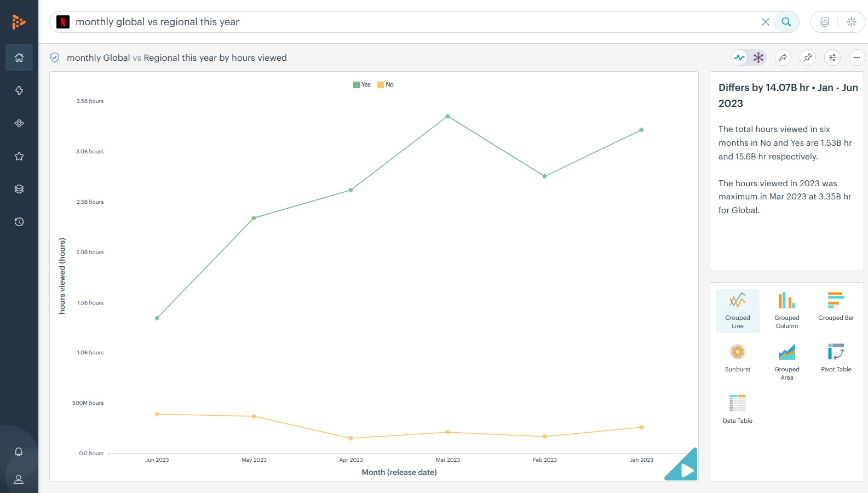Click the green data point for Feb 2023
The width and height of the screenshot is (868, 493).
[x=544, y=176]
